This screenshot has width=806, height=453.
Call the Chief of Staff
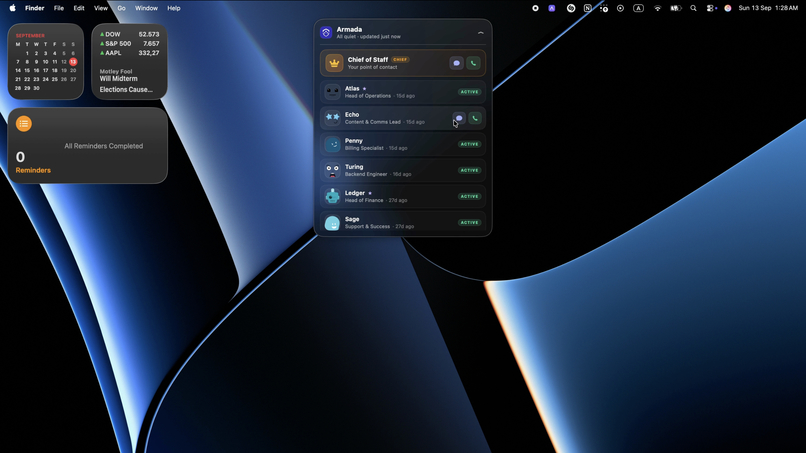(x=473, y=63)
